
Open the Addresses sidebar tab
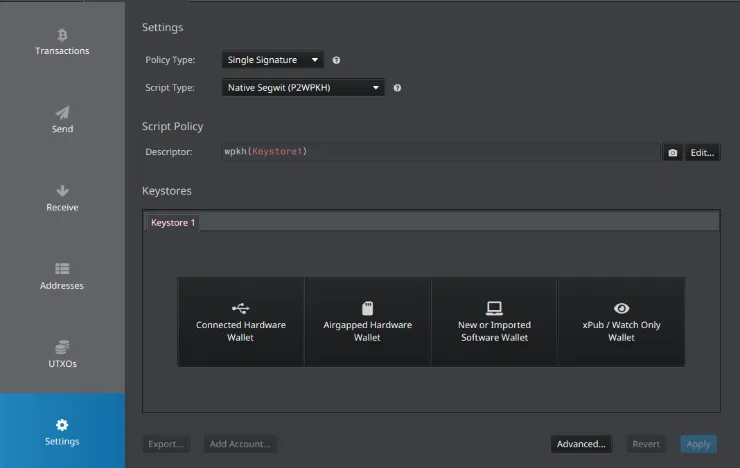(x=62, y=276)
